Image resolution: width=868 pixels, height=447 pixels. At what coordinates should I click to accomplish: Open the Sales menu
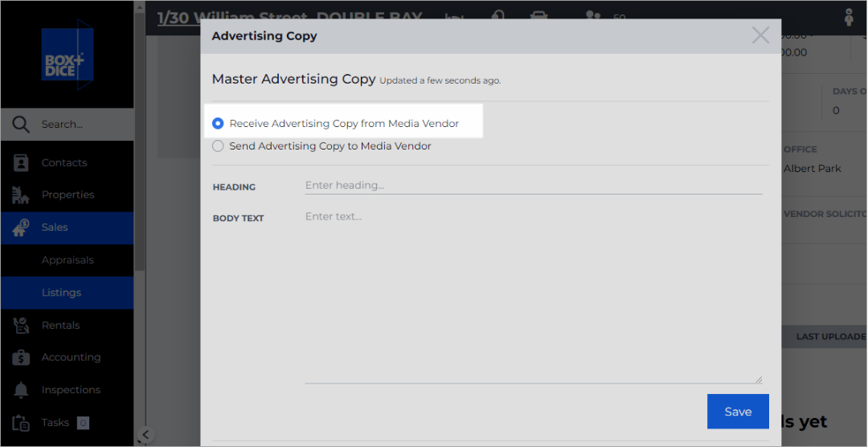pos(67,228)
